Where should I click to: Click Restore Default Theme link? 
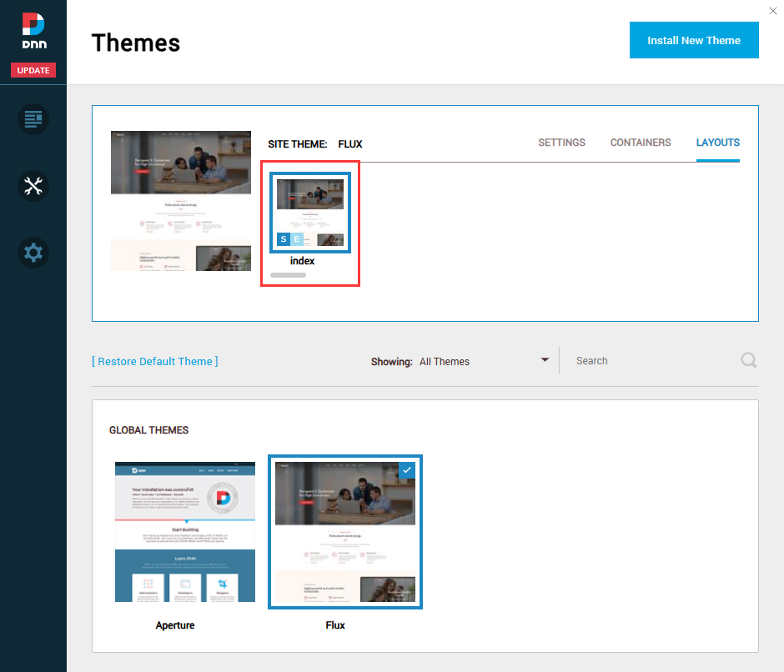pyautogui.click(x=155, y=362)
